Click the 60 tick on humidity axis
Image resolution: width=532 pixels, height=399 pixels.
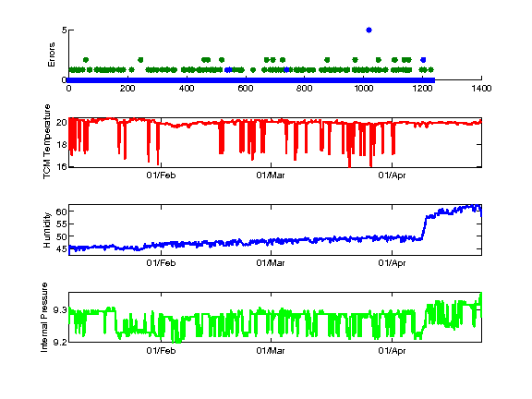[61, 212]
